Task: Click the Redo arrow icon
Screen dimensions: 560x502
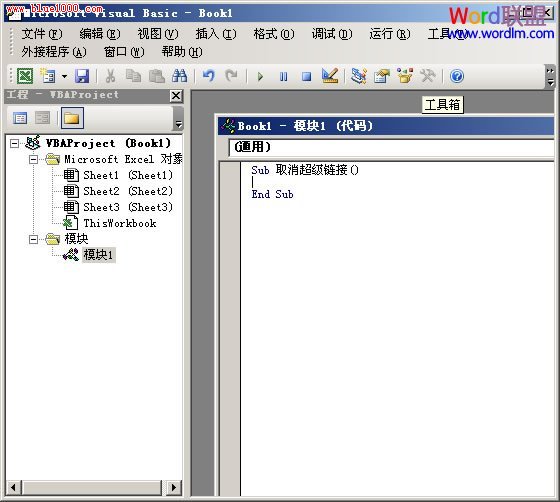Action: click(x=231, y=76)
